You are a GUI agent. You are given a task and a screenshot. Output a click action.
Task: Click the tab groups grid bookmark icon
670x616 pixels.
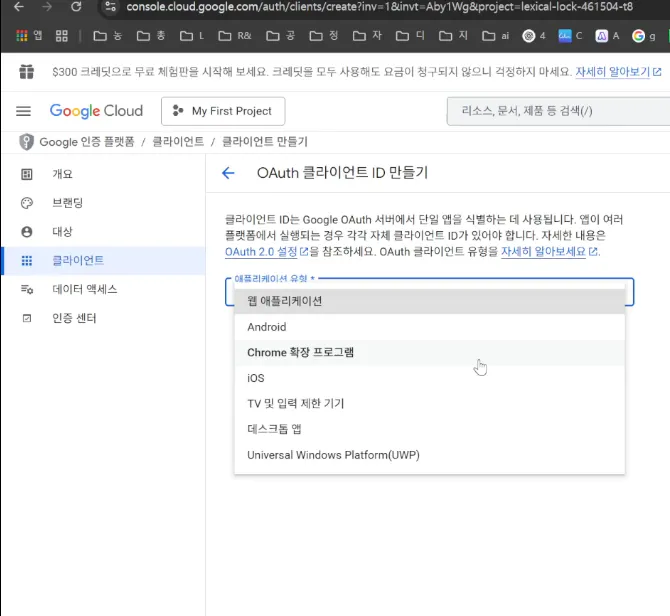coord(62,36)
